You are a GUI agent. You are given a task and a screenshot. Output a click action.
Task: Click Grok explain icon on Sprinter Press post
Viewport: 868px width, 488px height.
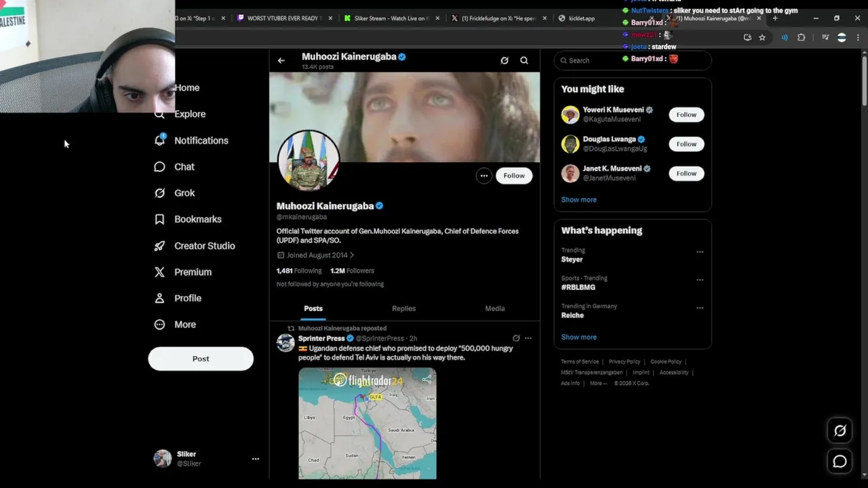click(x=516, y=338)
